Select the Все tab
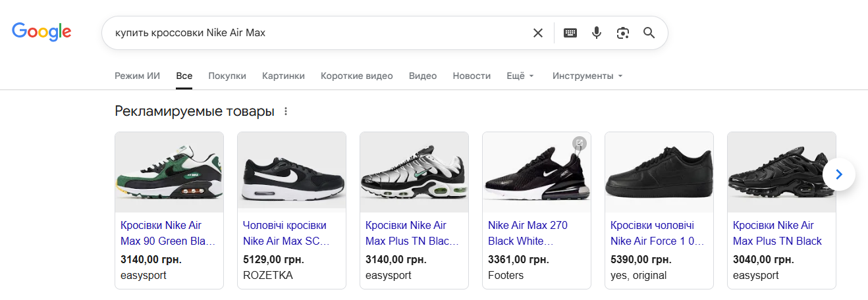Image resolution: width=868 pixels, height=300 pixels. (184, 76)
